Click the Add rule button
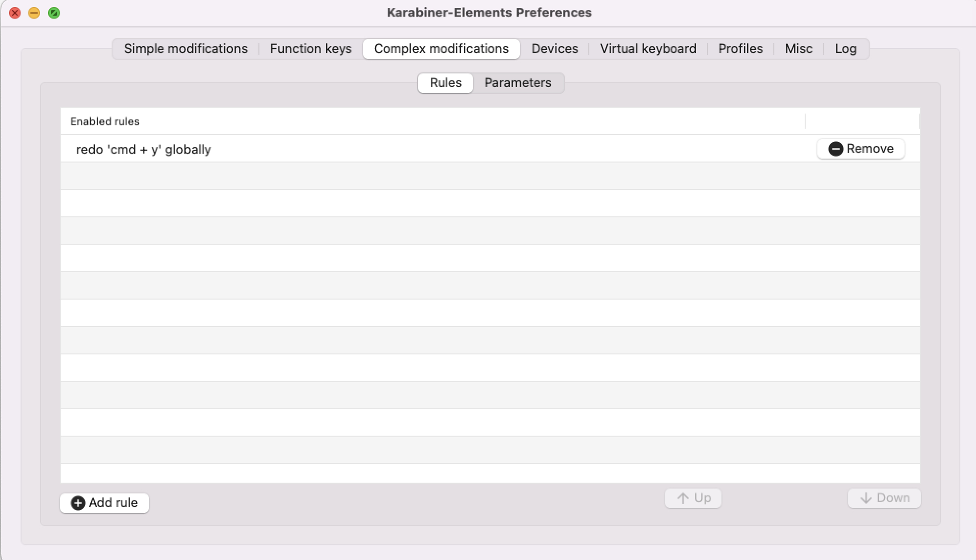This screenshot has height=560, width=976. [104, 503]
